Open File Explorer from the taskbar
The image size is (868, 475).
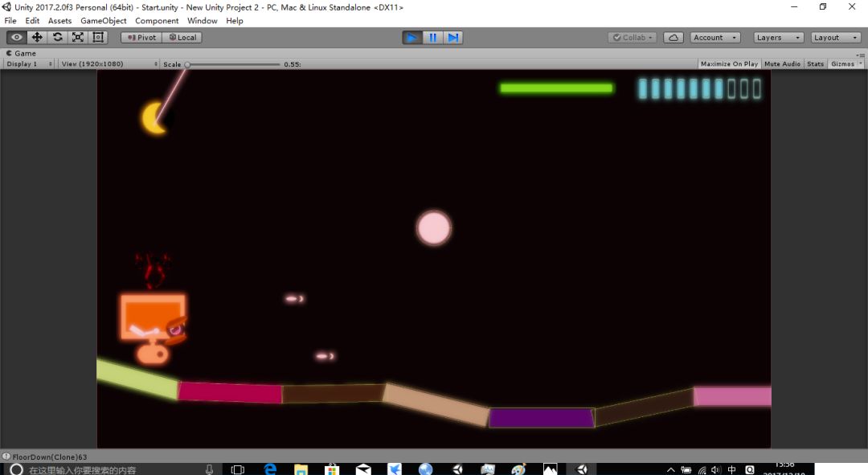pos(301,470)
